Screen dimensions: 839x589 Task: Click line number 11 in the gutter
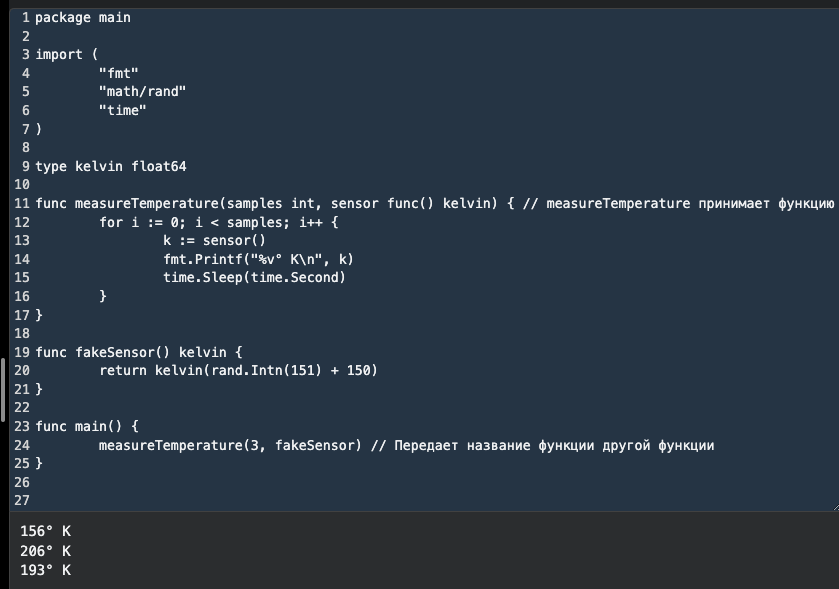[22, 203]
